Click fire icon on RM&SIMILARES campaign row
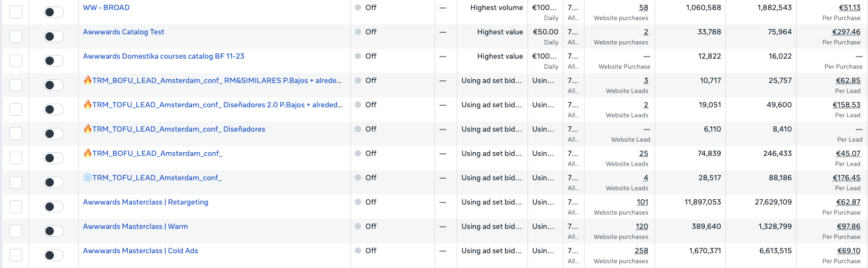Screen dimensions: 868x268 click(x=88, y=80)
